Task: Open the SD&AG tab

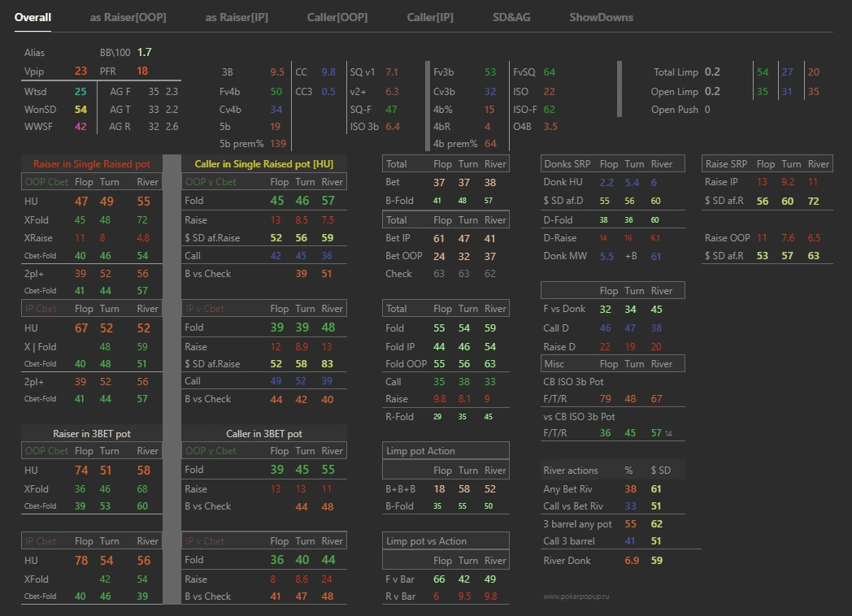Action: pyautogui.click(x=511, y=17)
